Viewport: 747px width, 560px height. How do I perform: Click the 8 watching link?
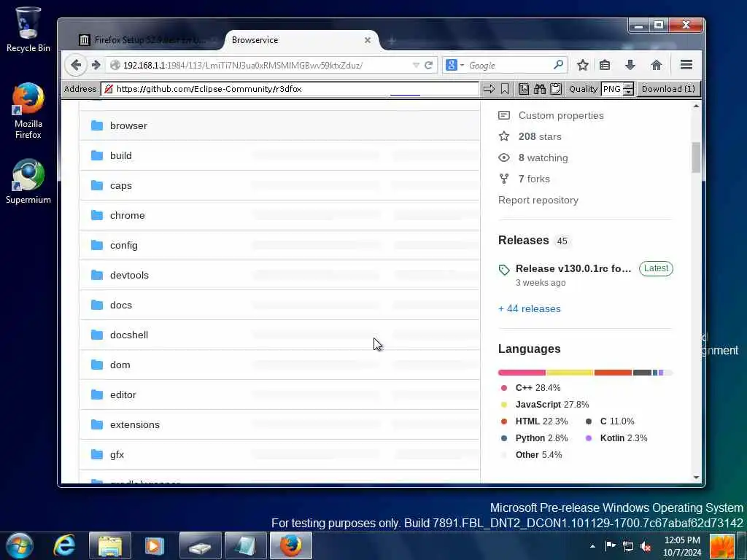(x=543, y=158)
